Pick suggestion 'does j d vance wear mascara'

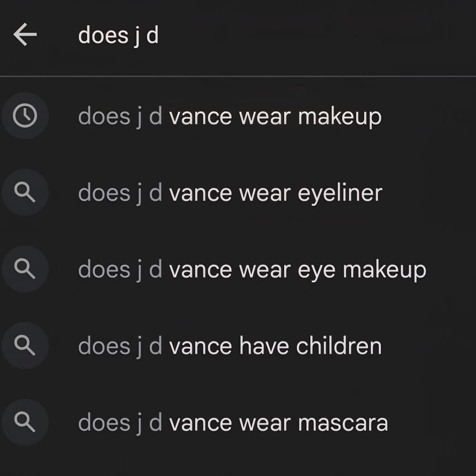tap(238, 423)
